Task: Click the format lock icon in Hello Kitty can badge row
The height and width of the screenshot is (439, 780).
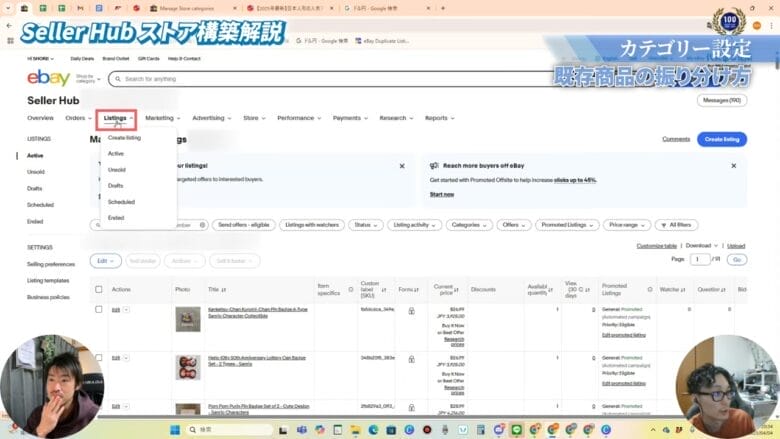Action: (x=411, y=359)
